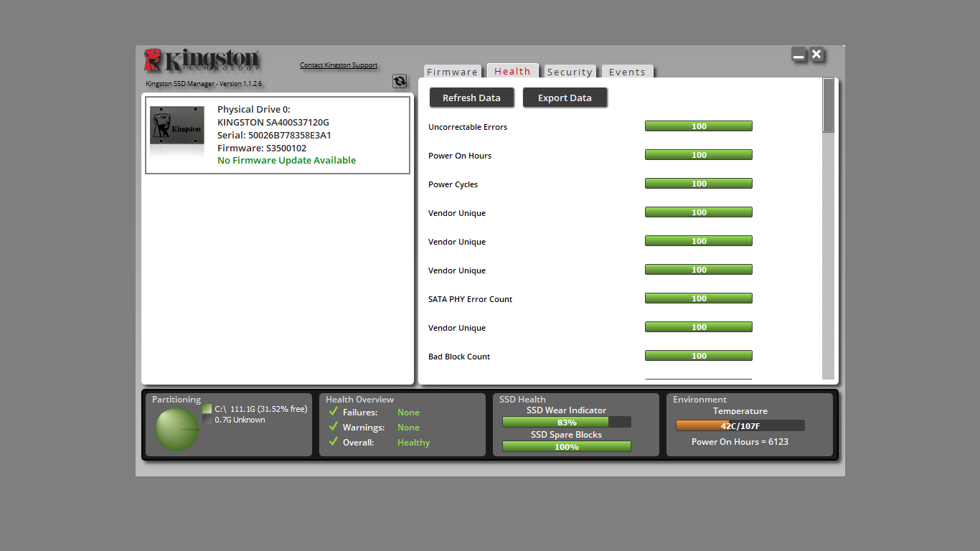Click the SATA PHY Error Count bar
This screenshot has height=551, width=980.
click(x=699, y=298)
